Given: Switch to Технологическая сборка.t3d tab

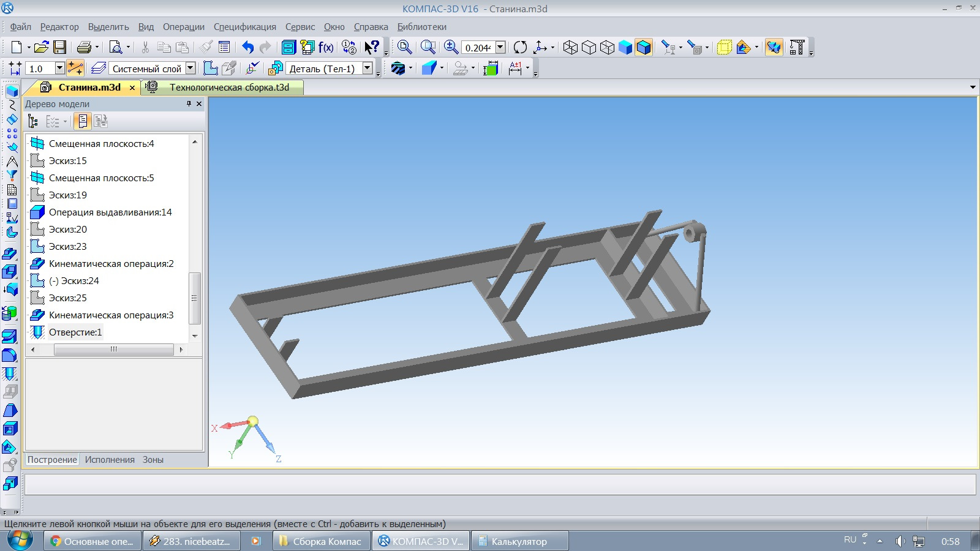Looking at the screenshot, I should click(228, 88).
